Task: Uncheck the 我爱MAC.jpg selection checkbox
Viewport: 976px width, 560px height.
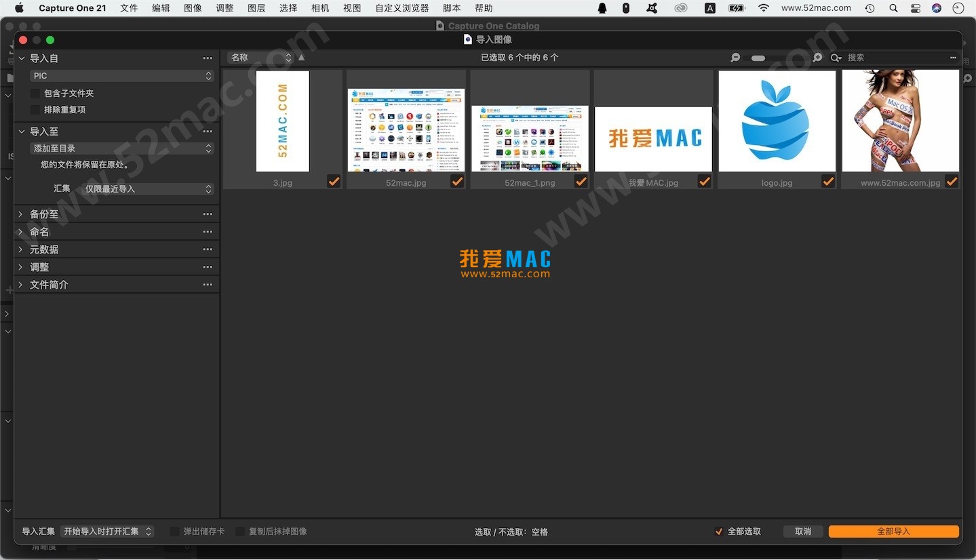Action: tap(704, 181)
